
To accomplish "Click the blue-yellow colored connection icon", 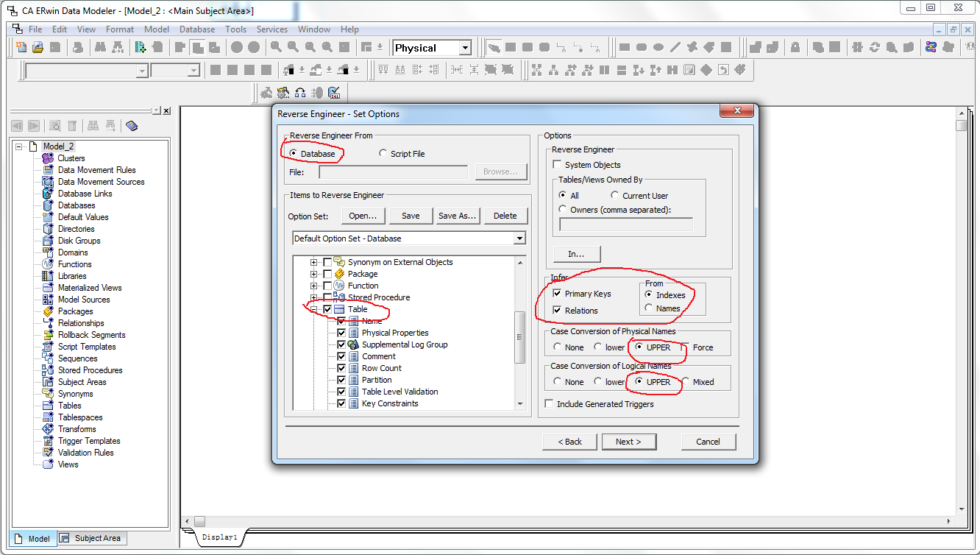I will [x=931, y=48].
